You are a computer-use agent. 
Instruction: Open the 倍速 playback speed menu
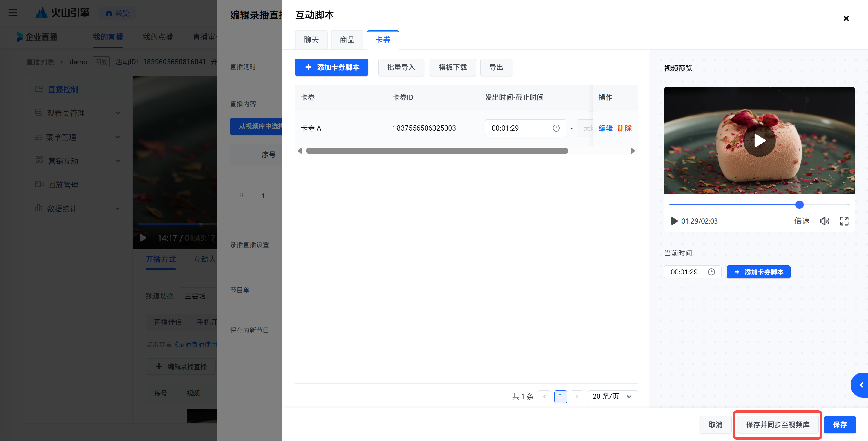pyautogui.click(x=802, y=221)
